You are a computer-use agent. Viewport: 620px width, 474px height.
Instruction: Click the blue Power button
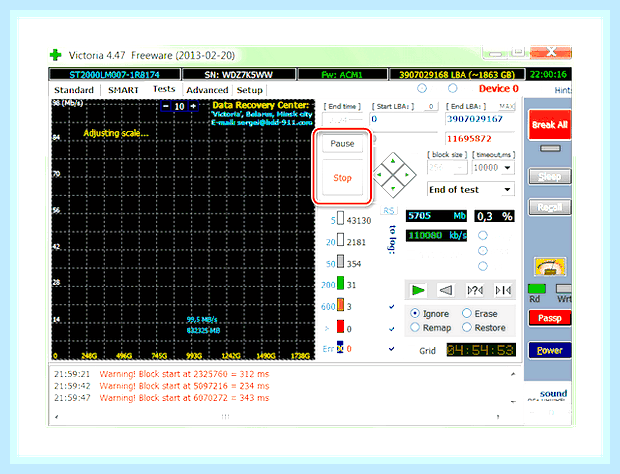550,350
